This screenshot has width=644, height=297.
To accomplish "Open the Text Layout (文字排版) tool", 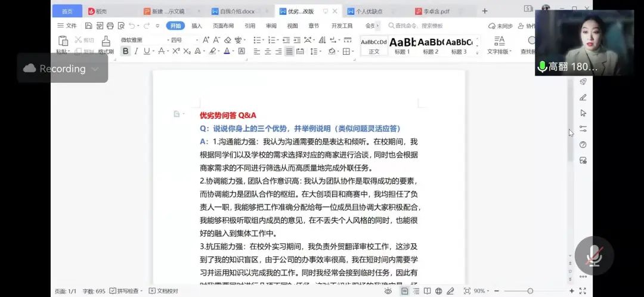I will (499, 44).
